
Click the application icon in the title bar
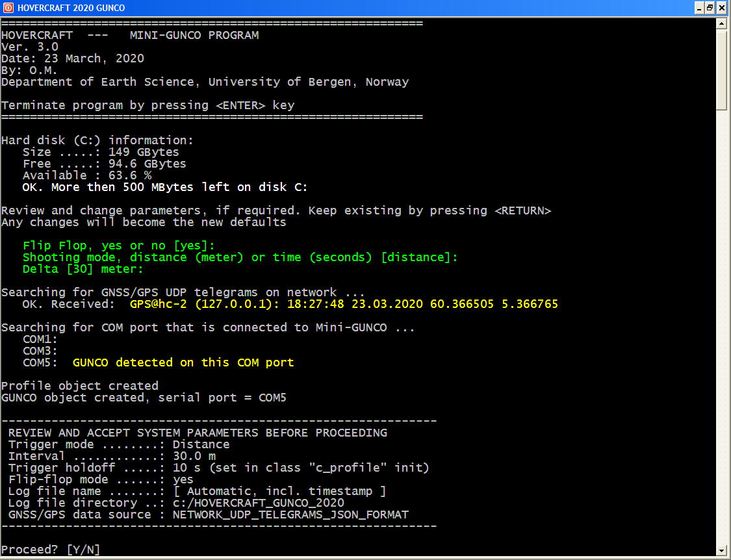tap(8, 8)
